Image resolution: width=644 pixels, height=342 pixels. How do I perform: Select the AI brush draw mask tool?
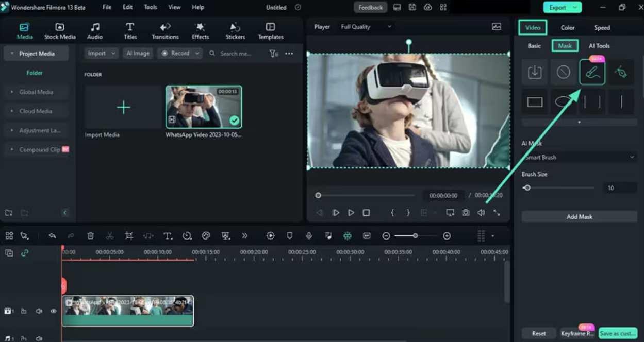pos(592,72)
